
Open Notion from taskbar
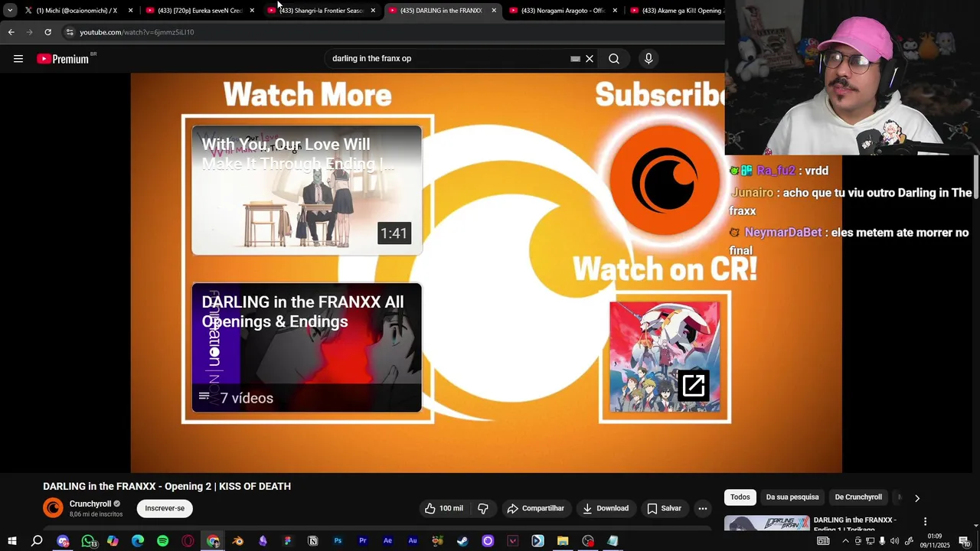313,541
